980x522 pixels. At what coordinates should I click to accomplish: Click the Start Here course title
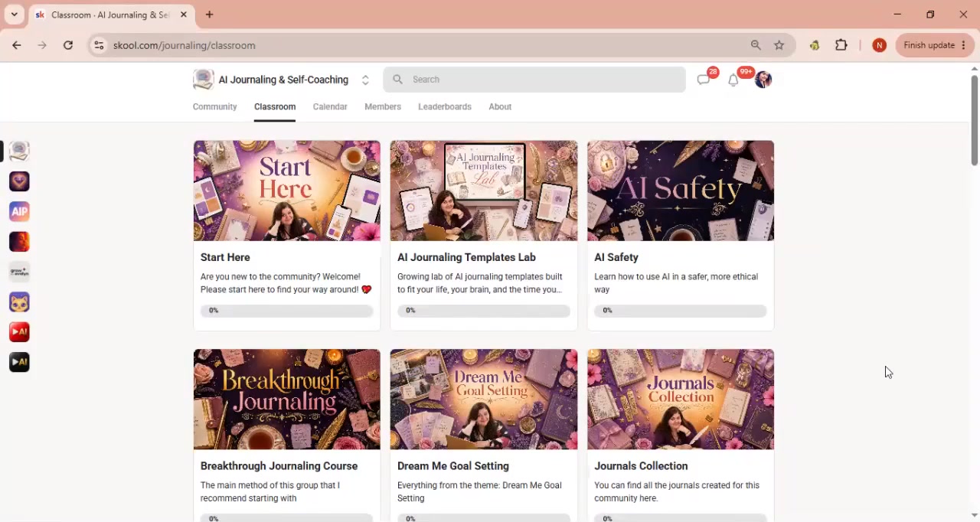(x=225, y=257)
